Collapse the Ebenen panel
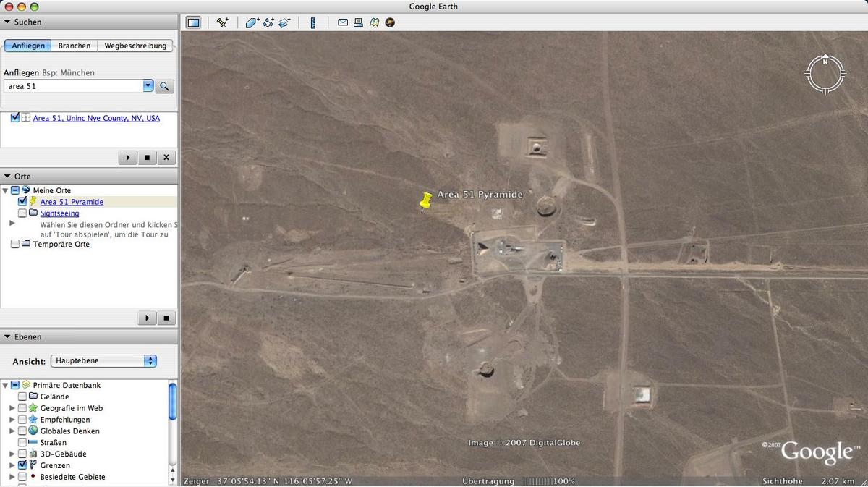Screen dimensions: 868x487 coord(7,337)
